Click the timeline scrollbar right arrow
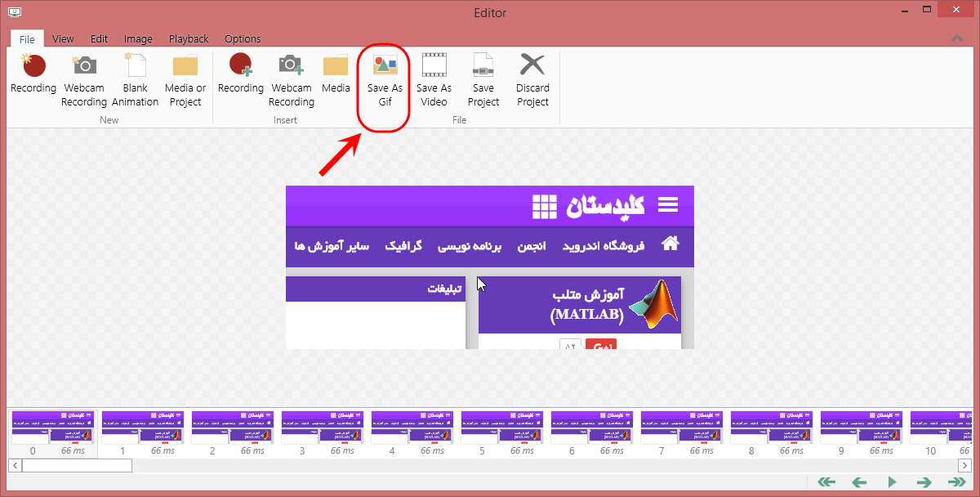Screen dimensions: 980x497 [964, 465]
